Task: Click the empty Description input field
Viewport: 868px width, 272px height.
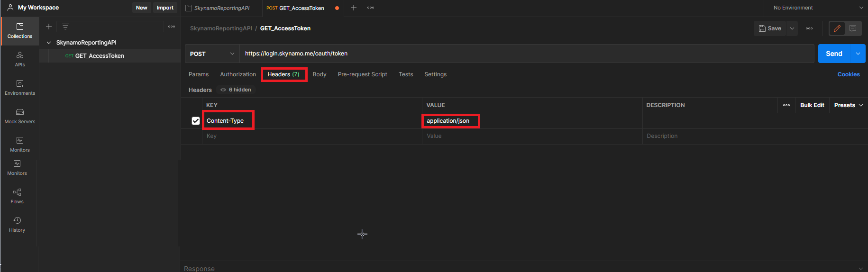Action: click(755, 136)
